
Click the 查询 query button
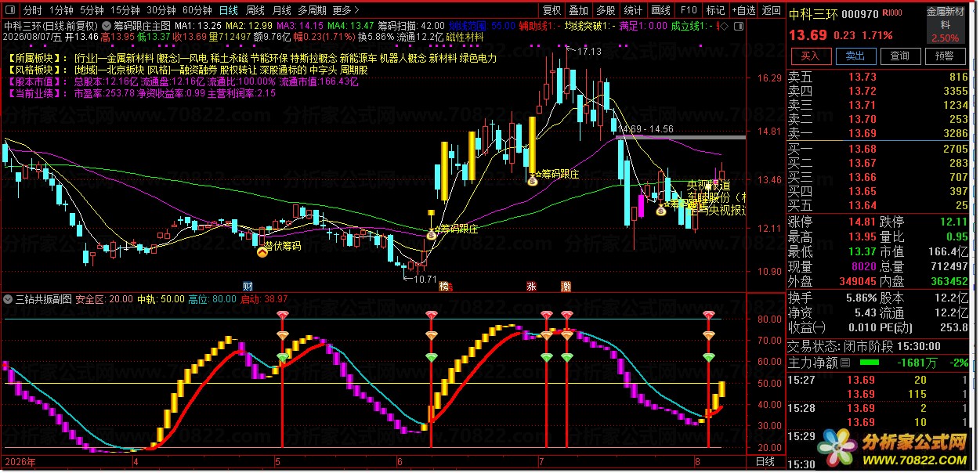pos(900,56)
